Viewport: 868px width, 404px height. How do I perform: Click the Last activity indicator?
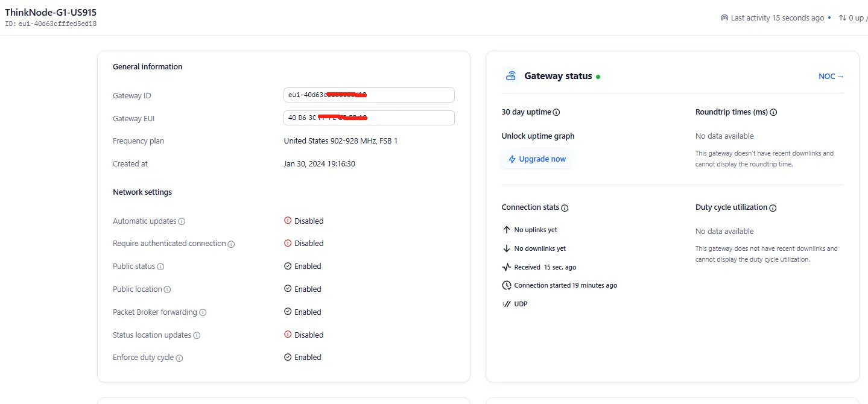772,18
